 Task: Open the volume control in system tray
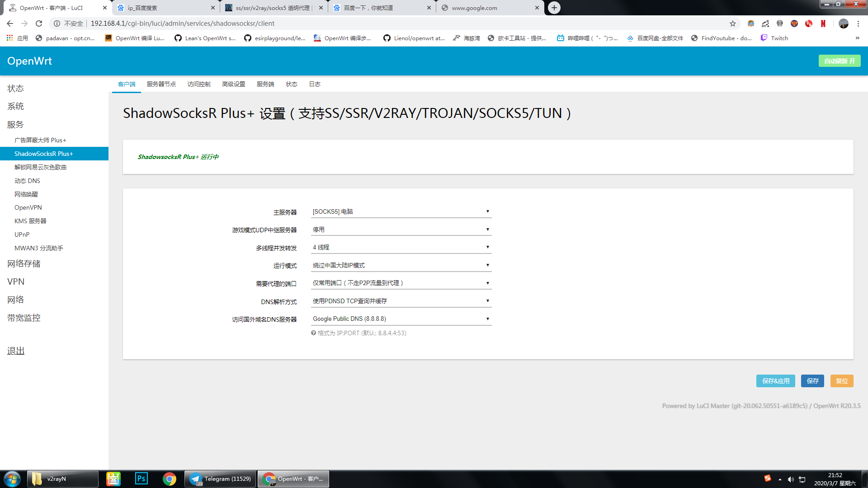(791, 479)
